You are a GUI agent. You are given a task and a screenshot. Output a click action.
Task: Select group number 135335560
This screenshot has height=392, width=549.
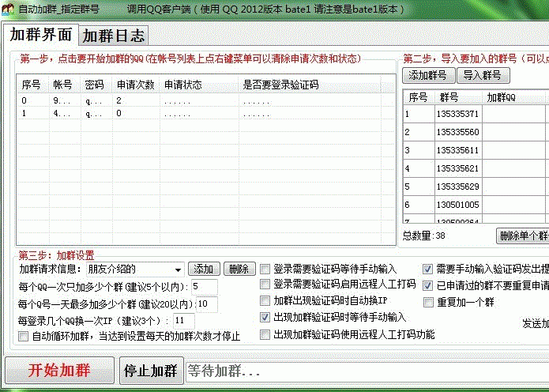(457, 132)
